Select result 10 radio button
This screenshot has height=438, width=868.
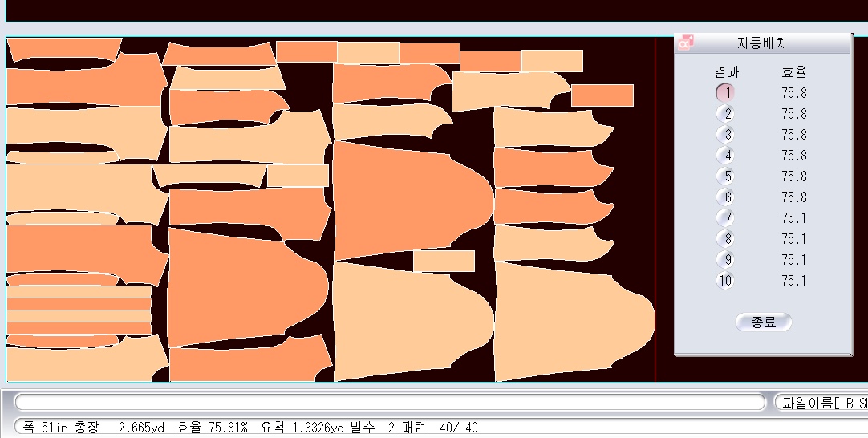pos(725,281)
